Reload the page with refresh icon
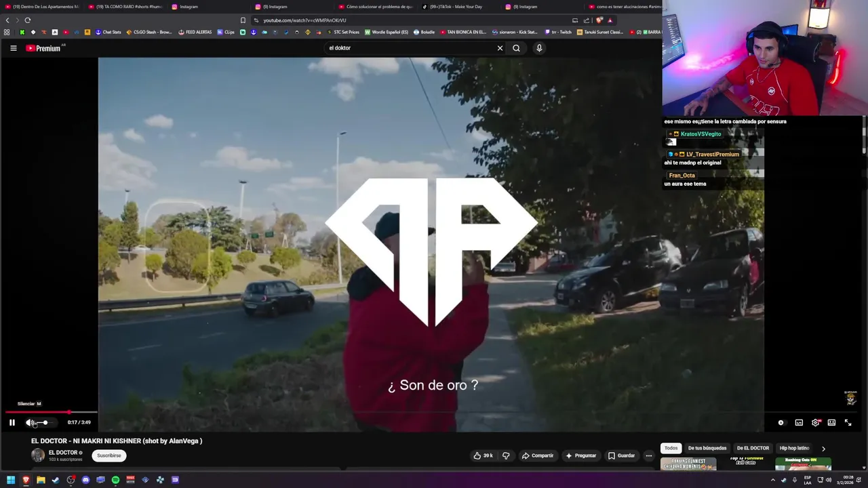 point(27,20)
